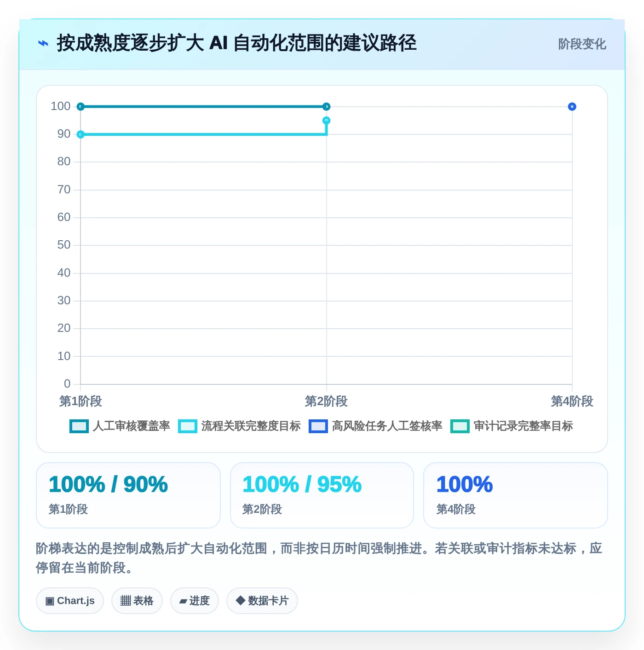Screen dimensions: 644x650
Task: Click the 高风险任务人工签核率 legend label
Action: [387, 426]
